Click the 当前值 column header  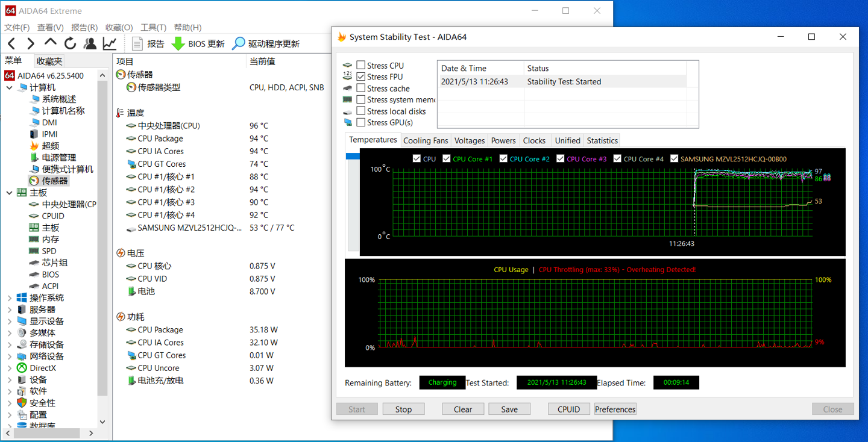[262, 61]
